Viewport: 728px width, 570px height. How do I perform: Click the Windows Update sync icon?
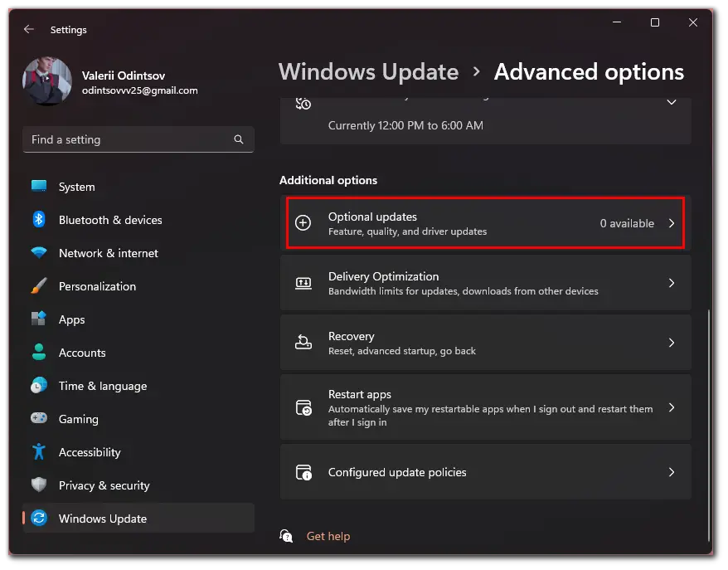pyautogui.click(x=39, y=518)
